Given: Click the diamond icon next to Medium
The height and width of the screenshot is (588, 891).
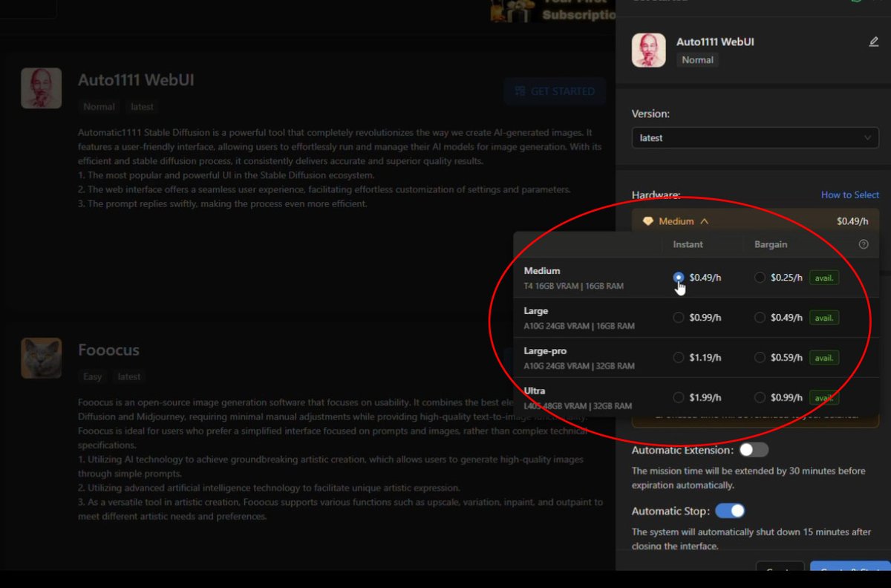Looking at the screenshot, I should pyautogui.click(x=648, y=221).
